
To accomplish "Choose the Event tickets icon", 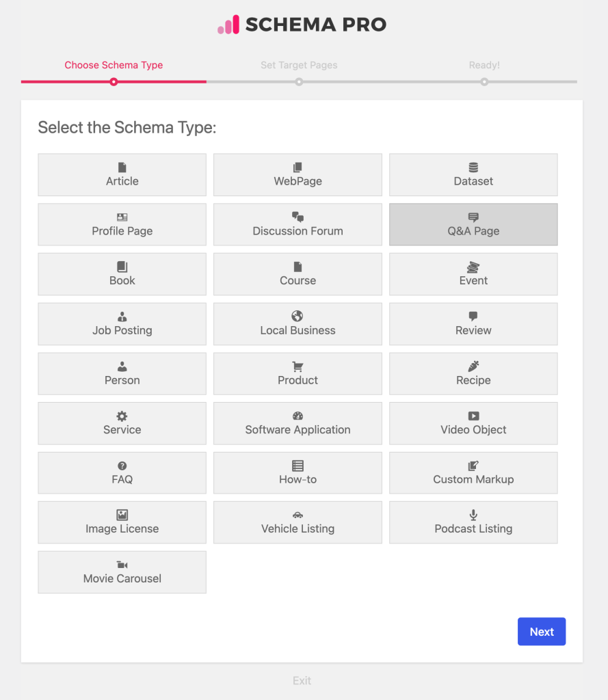I will [473, 267].
